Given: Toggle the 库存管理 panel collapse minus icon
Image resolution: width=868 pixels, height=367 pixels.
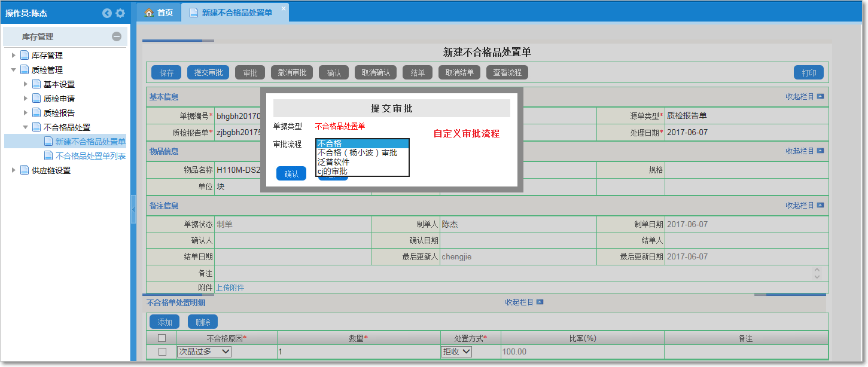Looking at the screenshot, I should [x=117, y=36].
